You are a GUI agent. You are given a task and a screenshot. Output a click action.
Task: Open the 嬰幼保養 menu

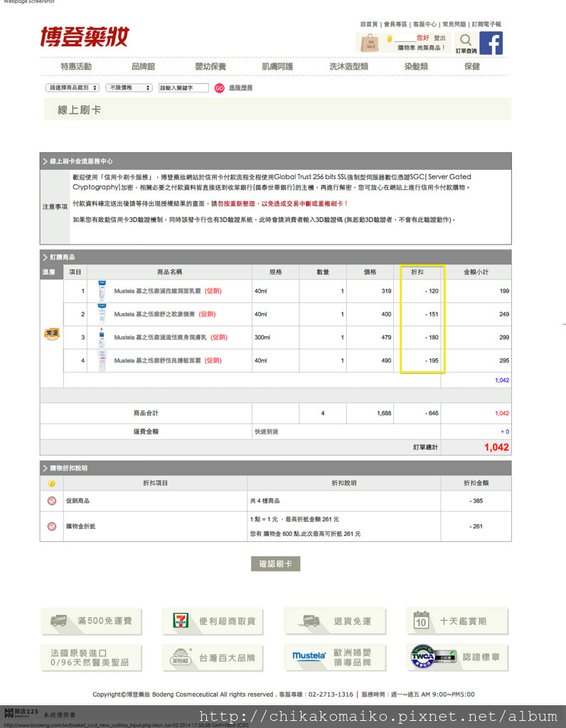pyautogui.click(x=210, y=66)
